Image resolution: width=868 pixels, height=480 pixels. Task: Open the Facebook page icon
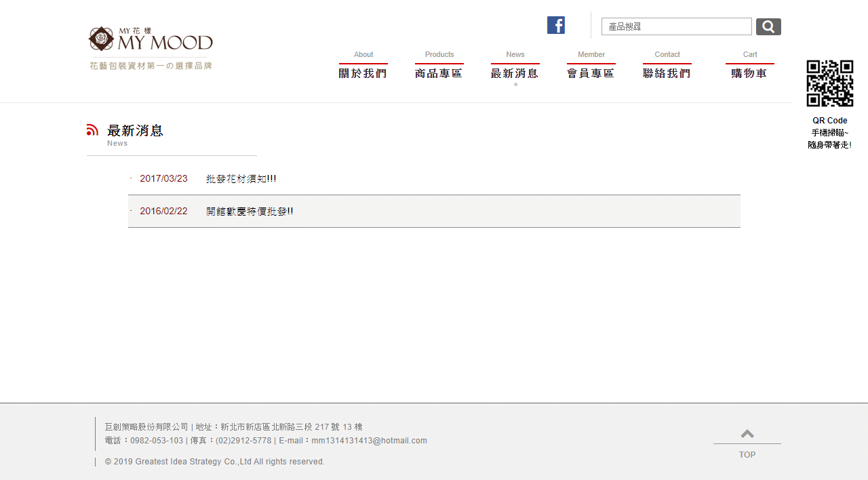pyautogui.click(x=555, y=25)
